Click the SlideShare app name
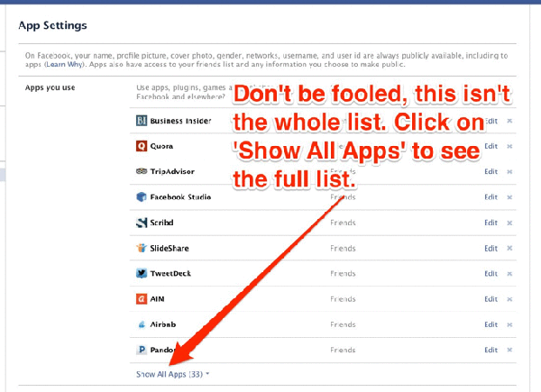The height and width of the screenshot is (392, 541). 170,248
